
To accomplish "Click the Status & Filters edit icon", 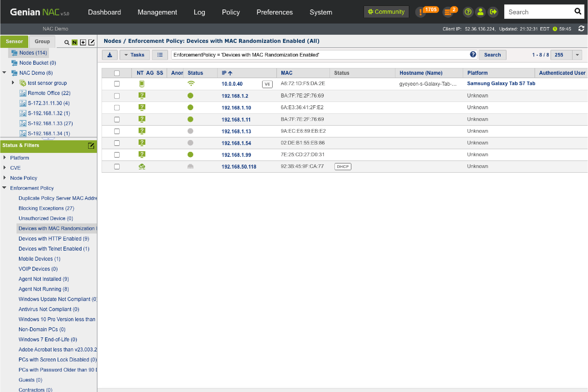I will (91, 146).
